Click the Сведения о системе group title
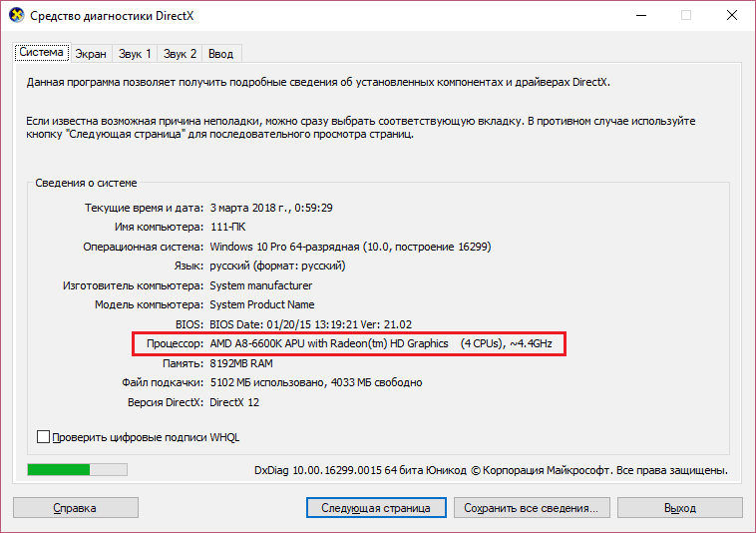756x533 pixels. click(x=87, y=183)
